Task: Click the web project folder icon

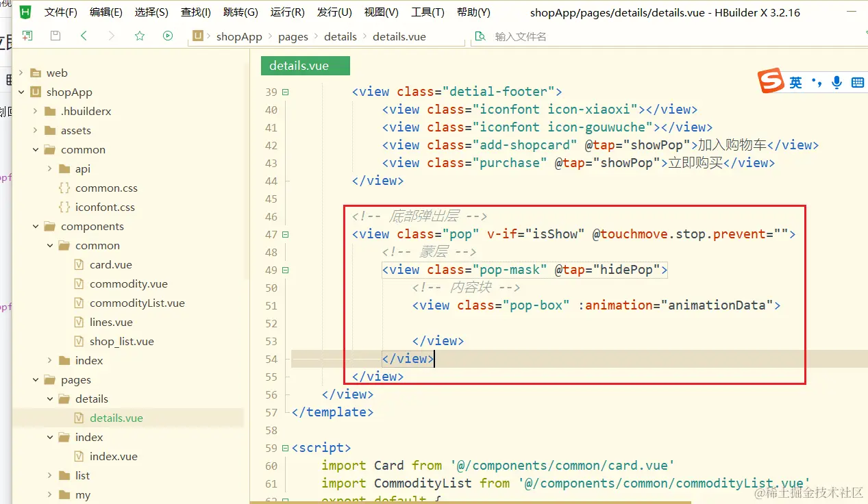Action: point(34,73)
